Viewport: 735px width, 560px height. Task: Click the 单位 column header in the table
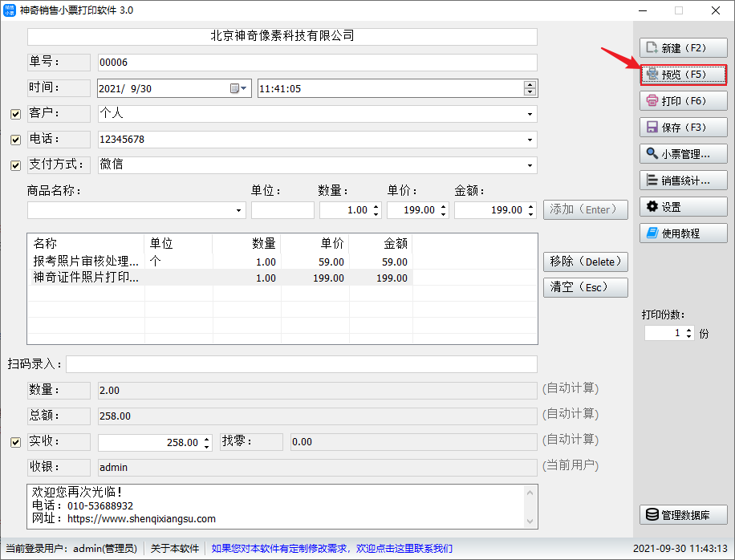pyautogui.click(x=178, y=243)
